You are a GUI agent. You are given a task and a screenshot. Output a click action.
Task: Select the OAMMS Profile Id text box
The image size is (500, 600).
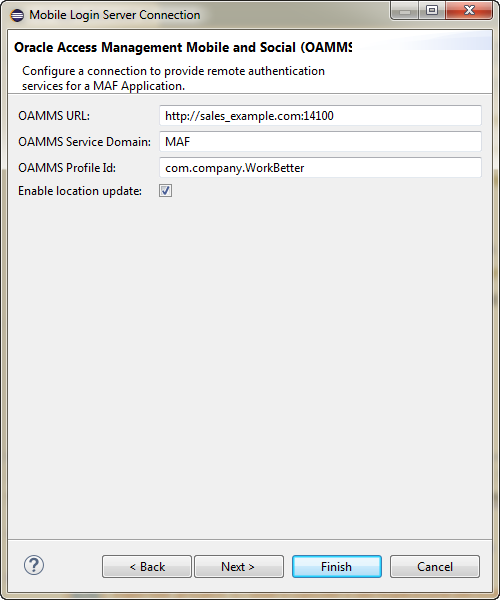tap(320, 168)
